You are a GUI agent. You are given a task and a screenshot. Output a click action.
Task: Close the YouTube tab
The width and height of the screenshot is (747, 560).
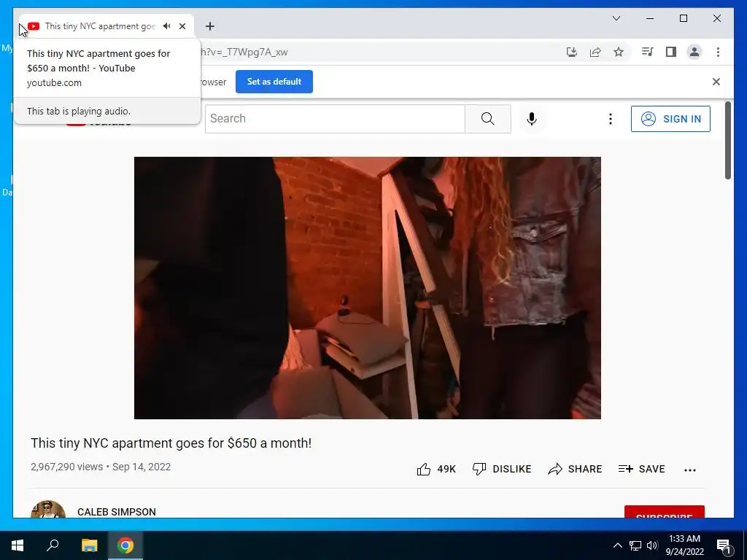(x=182, y=26)
